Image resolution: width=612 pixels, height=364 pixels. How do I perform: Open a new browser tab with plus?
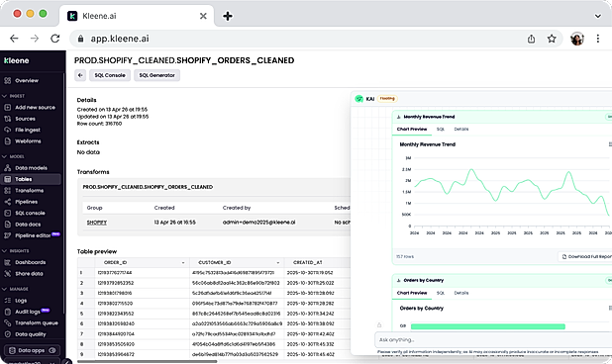[x=228, y=16]
